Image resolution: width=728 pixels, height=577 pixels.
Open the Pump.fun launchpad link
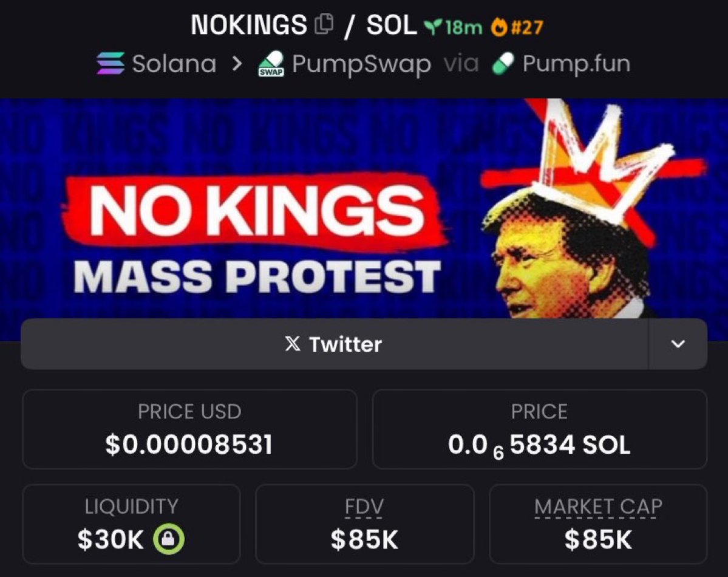pos(576,64)
